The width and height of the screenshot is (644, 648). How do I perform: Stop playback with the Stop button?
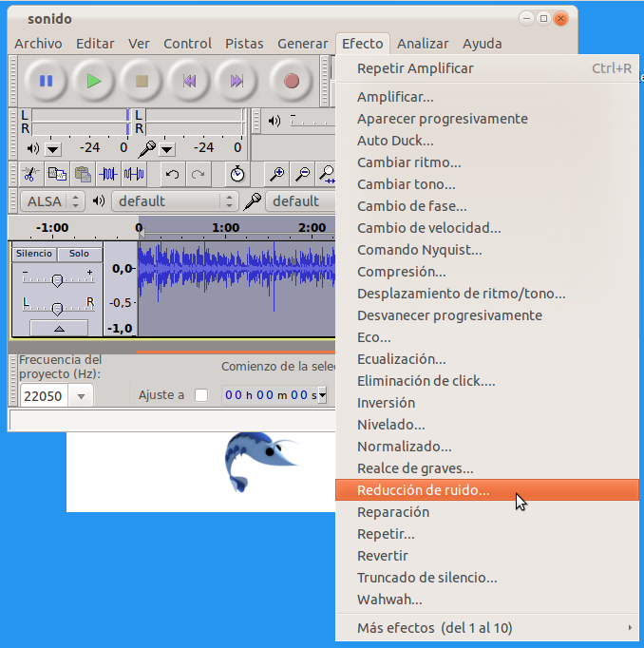142,81
